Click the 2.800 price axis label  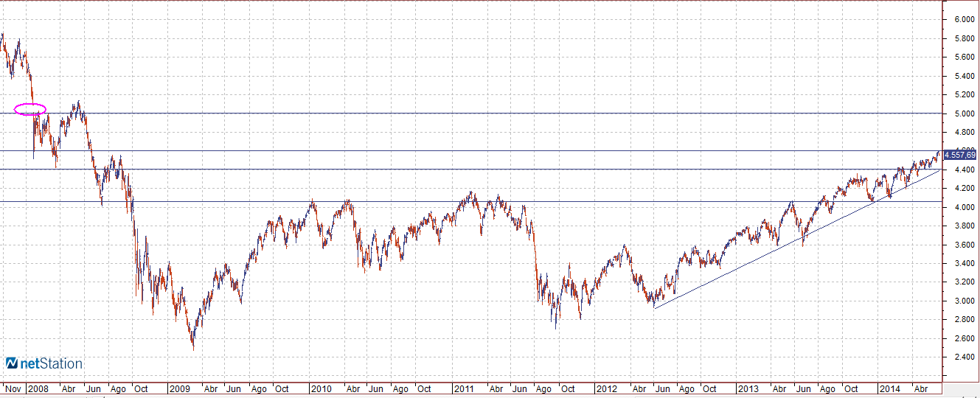[x=965, y=319]
